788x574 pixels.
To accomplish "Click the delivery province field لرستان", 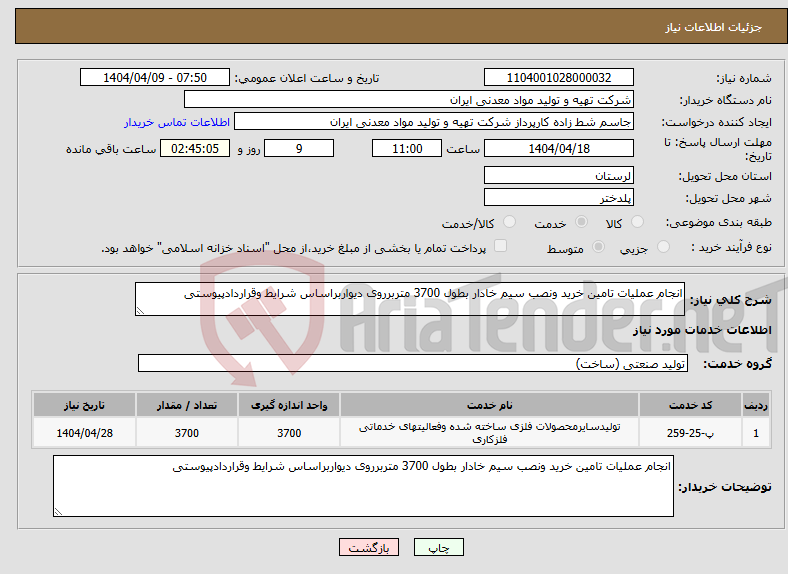I will pyautogui.click(x=558, y=175).
